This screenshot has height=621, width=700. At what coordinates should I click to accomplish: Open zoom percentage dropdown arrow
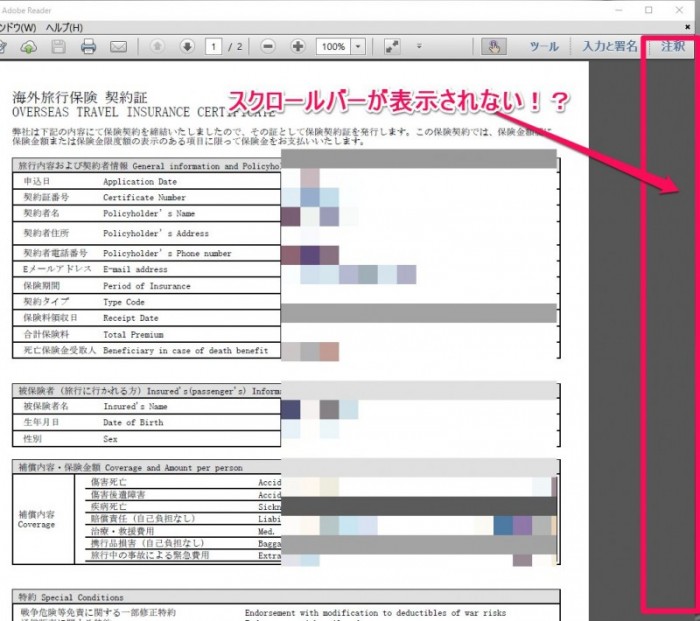click(358, 46)
